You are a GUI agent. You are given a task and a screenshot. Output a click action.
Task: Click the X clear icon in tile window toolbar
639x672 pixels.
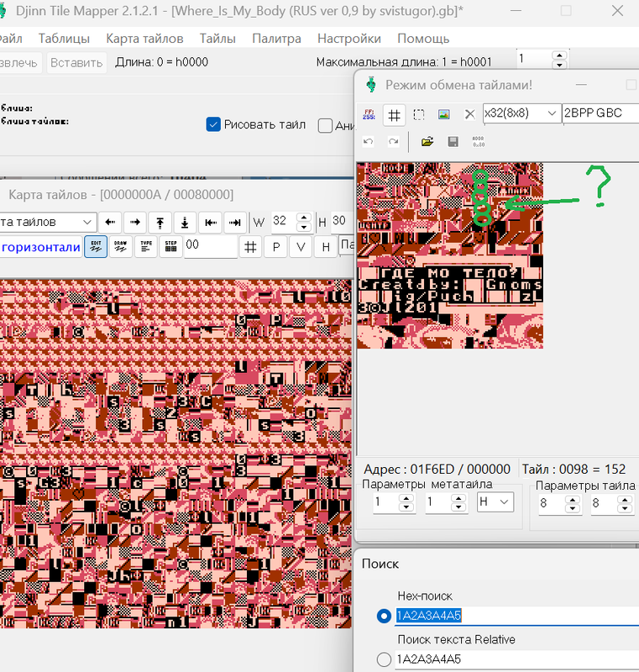pos(469,114)
